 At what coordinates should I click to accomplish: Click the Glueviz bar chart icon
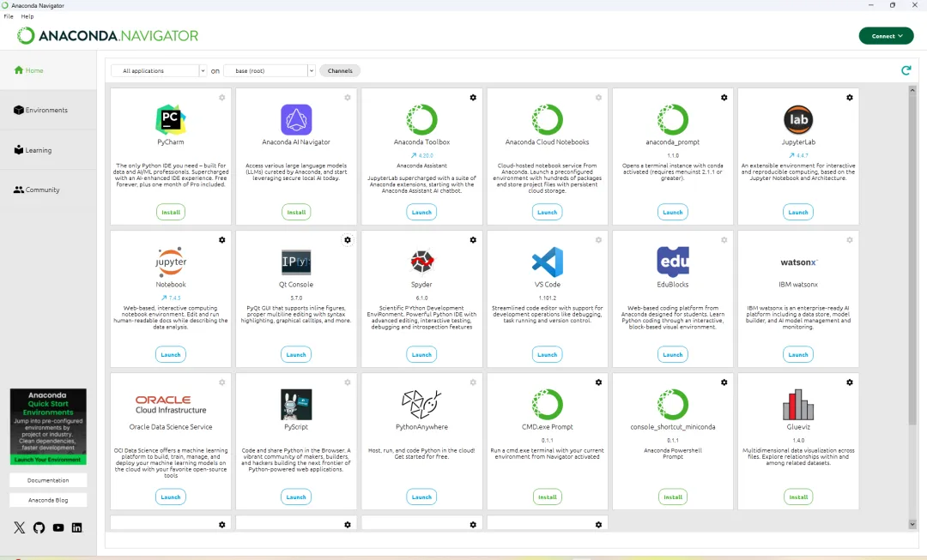(798, 405)
